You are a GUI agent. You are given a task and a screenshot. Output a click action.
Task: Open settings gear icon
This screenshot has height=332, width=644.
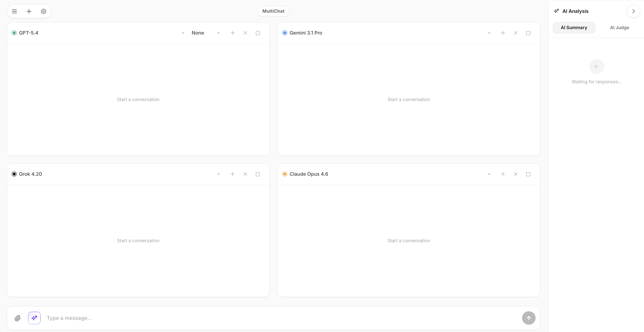pyautogui.click(x=44, y=11)
